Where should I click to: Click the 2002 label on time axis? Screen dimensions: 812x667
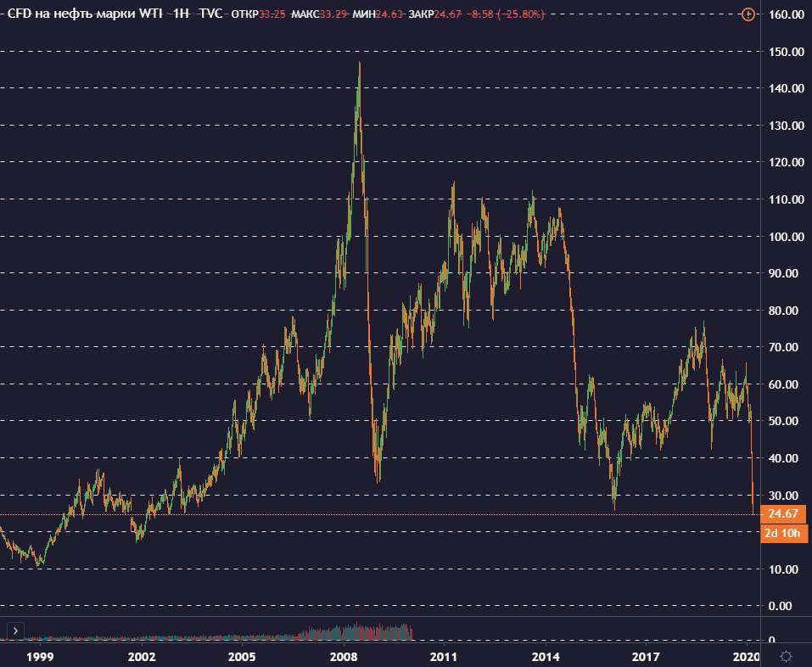coord(142,657)
